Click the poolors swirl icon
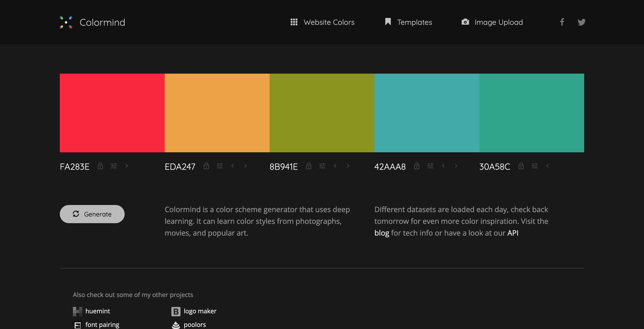Image resolution: width=644 pixels, height=329 pixels. pyautogui.click(x=176, y=325)
